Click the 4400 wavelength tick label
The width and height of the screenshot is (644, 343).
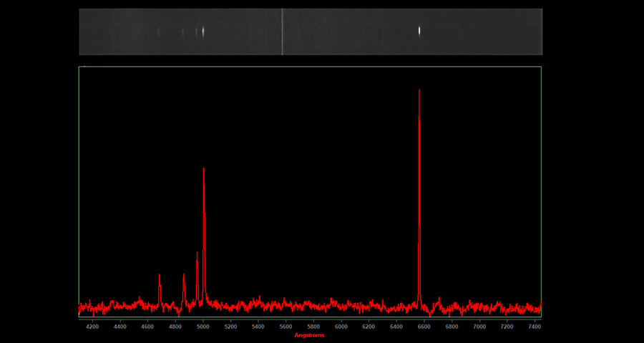(x=120, y=327)
